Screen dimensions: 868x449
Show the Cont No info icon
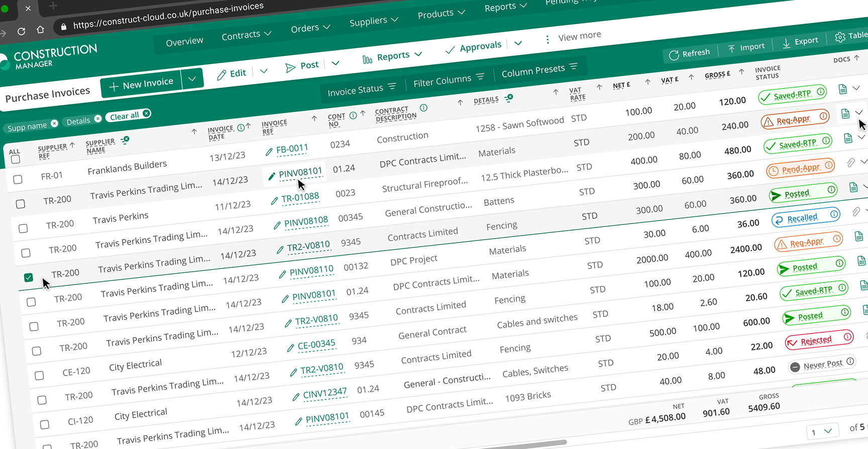click(353, 116)
